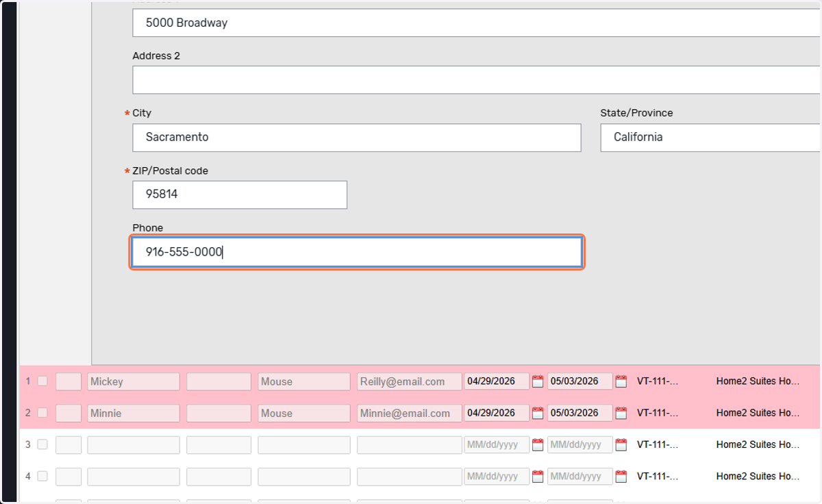Open check-in calendar for Mickey row
The height and width of the screenshot is (504, 822).
pos(538,381)
